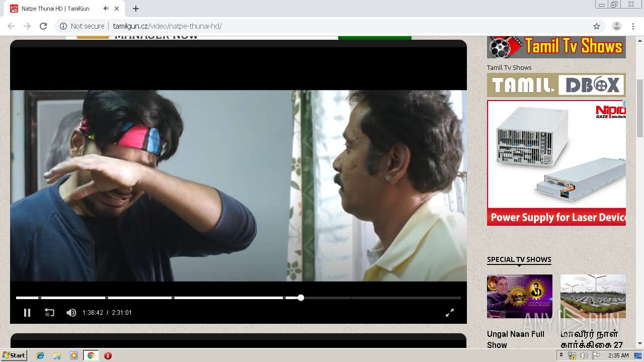Viewport: 644px width, 362px height.
Task: Open the Power Supply for Laser Device ad
Action: pos(556,163)
